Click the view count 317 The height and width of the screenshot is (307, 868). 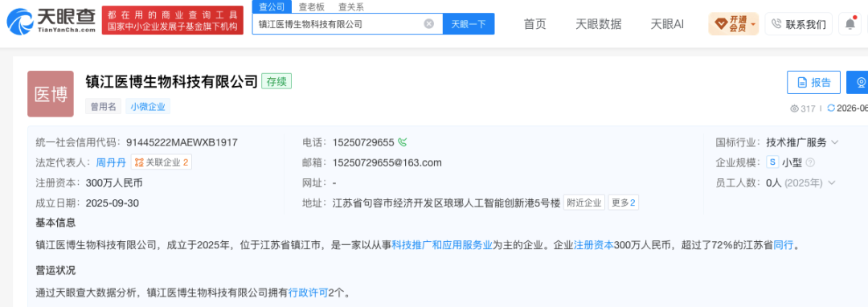click(x=803, y=109)
